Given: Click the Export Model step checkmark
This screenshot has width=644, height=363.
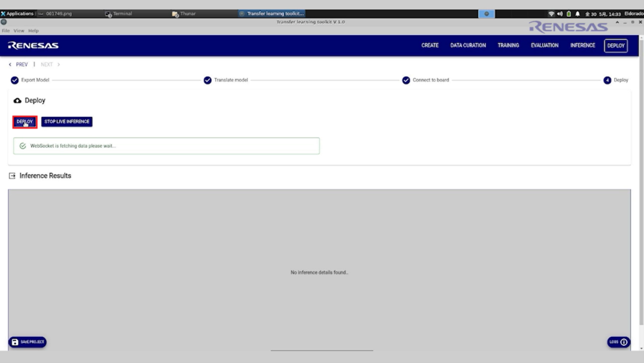Looking at the screenshot, I should [x=15, y=80].
